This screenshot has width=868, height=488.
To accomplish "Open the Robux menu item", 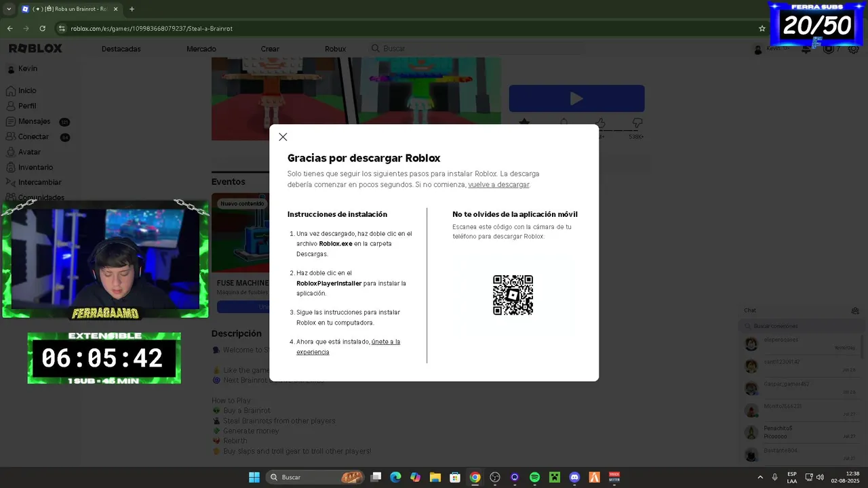I will 335,49.
